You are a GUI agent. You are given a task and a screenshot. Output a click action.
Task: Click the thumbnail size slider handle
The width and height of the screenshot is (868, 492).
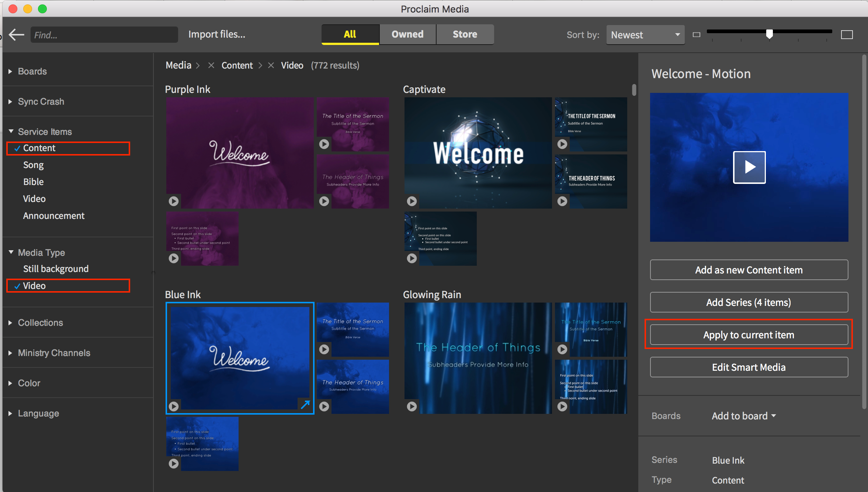(x=769, y=34)
